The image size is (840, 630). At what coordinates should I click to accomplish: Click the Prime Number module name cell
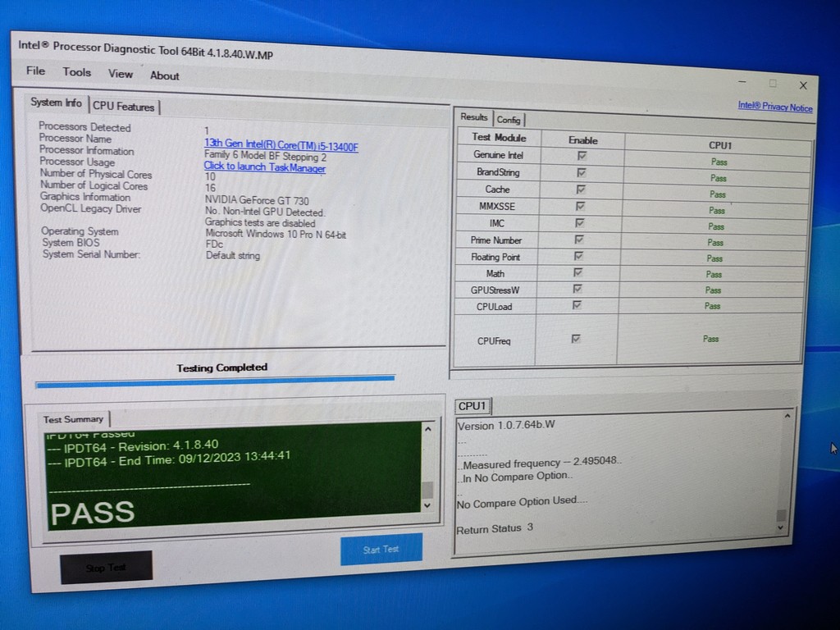[x=496, y=240]
